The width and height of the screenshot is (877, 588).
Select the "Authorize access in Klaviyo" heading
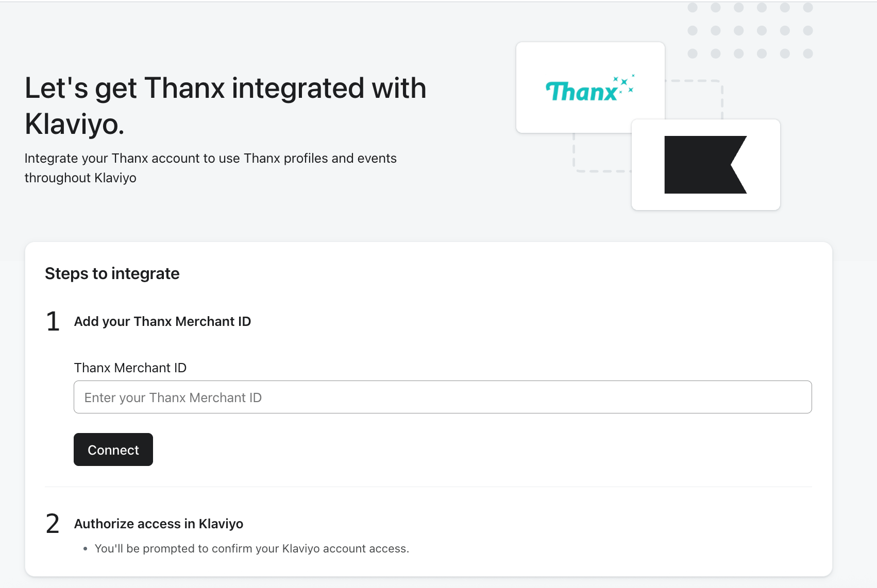coord(158,524)
